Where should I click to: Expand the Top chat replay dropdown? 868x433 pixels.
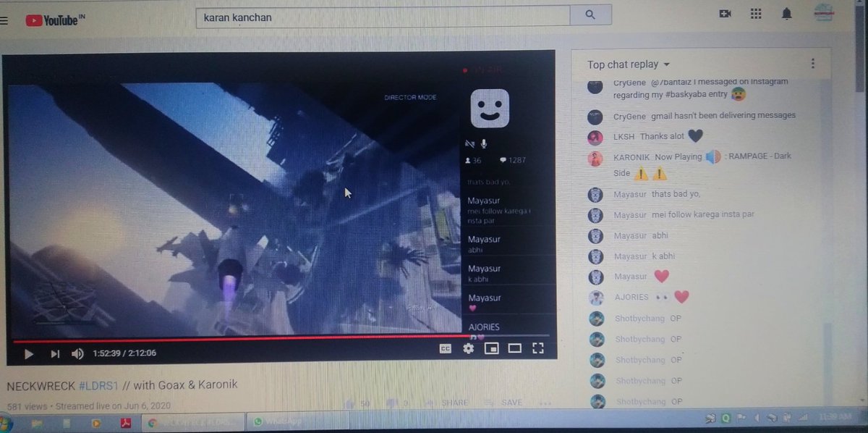[629, 64]
